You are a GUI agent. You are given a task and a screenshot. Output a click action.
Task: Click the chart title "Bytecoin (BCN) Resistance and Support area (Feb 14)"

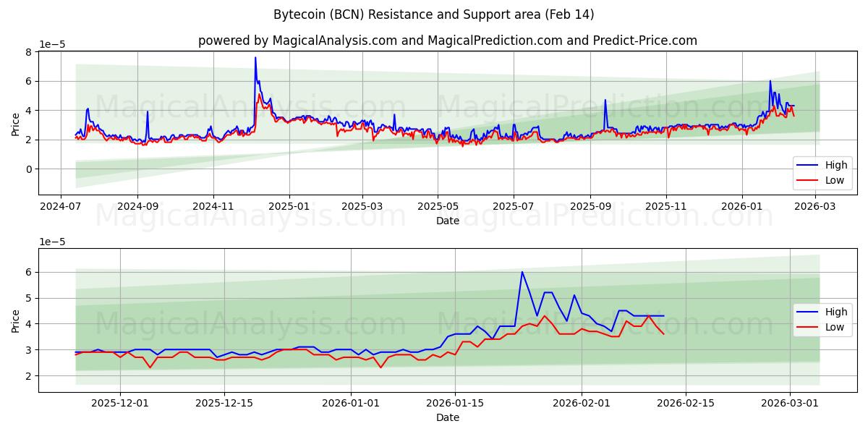[x=434, y=14]
